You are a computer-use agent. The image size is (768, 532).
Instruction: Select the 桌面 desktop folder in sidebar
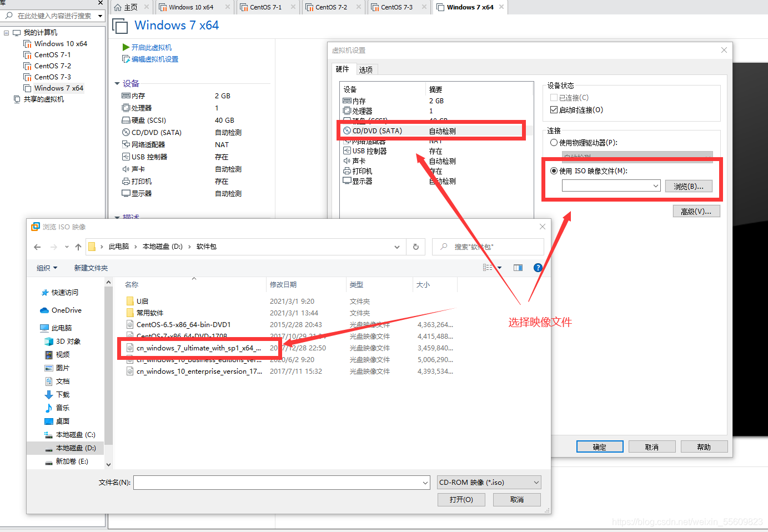pos(57,421)
